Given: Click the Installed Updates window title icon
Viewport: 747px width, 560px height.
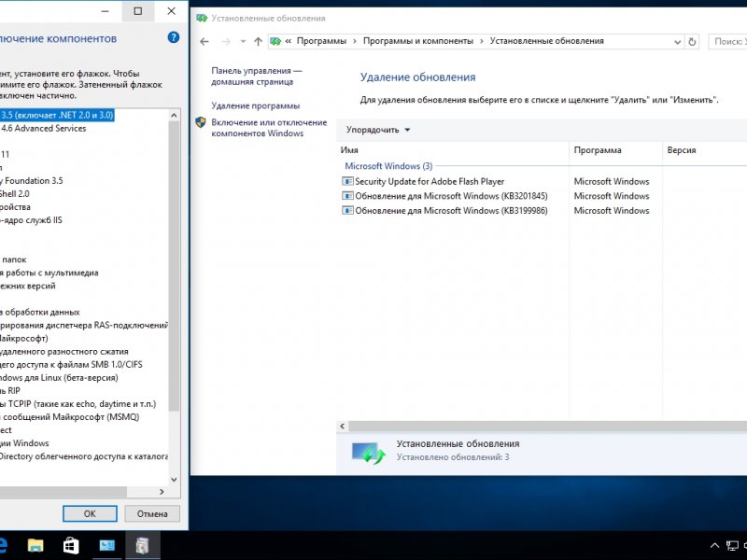Looking at the screenshot, I should (x=202, y=18).
